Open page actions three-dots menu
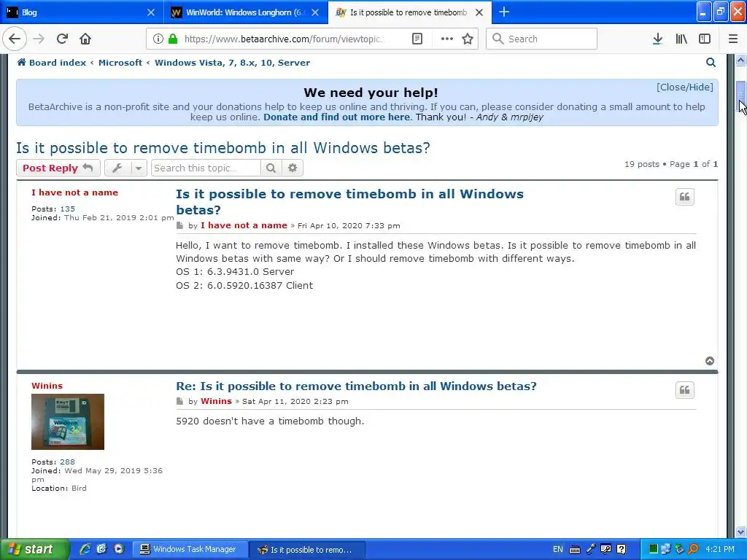The image size is (747, 560). tap(446, 39)
